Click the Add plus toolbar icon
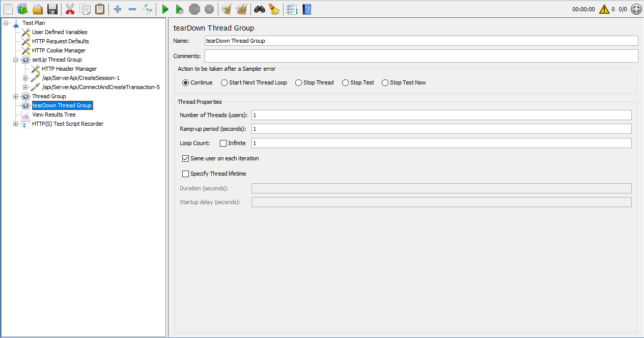This screenshot has height=338, width=644. 118,9
